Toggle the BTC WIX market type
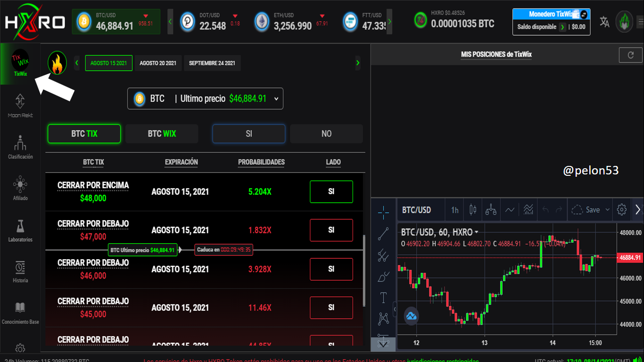 pos(162,134)
